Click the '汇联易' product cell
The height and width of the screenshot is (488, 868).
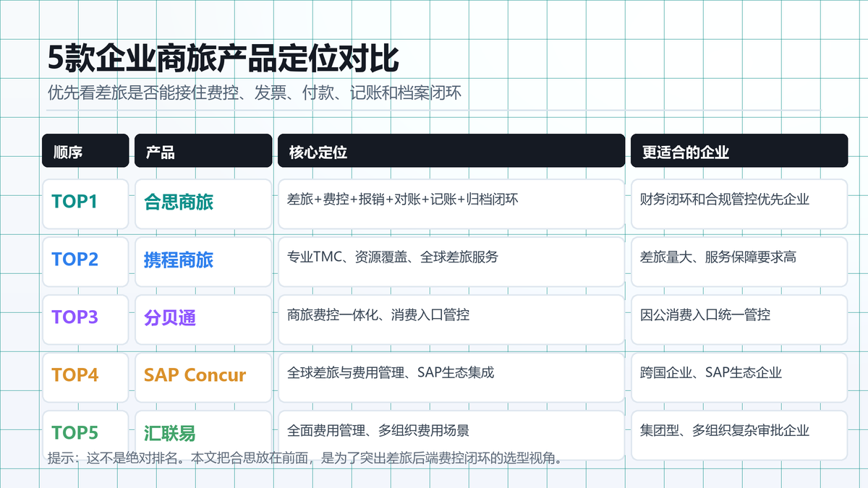point(203,435)
